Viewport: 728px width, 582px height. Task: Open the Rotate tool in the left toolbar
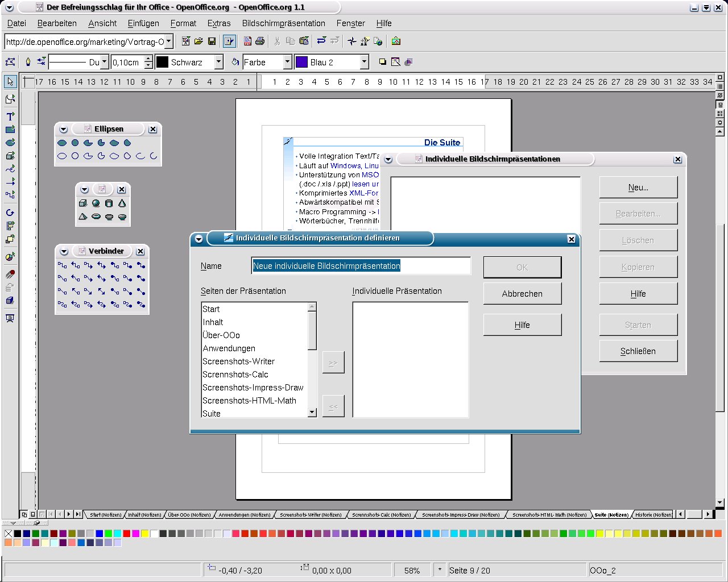click(x=10, y=213)
